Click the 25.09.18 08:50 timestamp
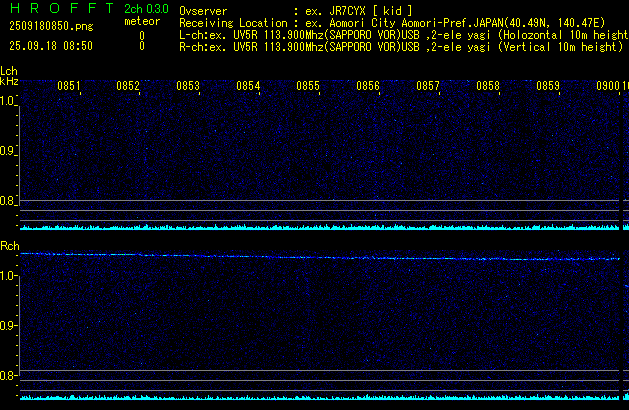Screen dimensions: 629x410 coord(50,46)
